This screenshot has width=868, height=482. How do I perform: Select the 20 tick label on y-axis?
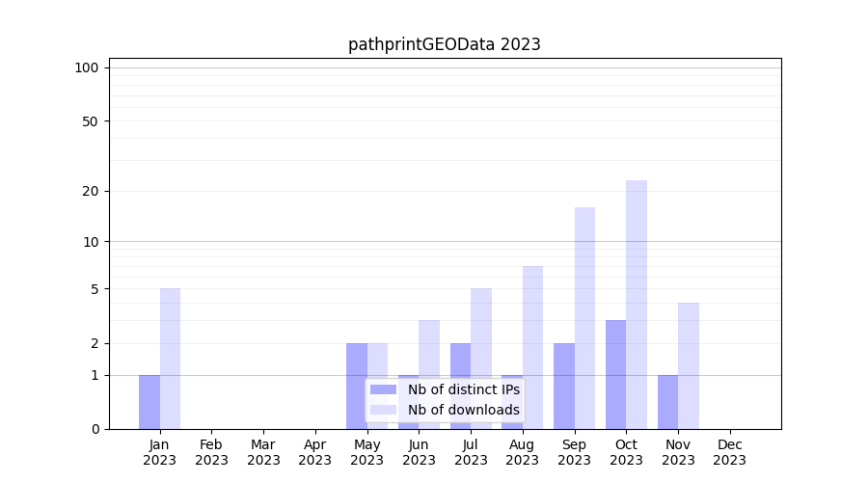(x=90, y=191)
